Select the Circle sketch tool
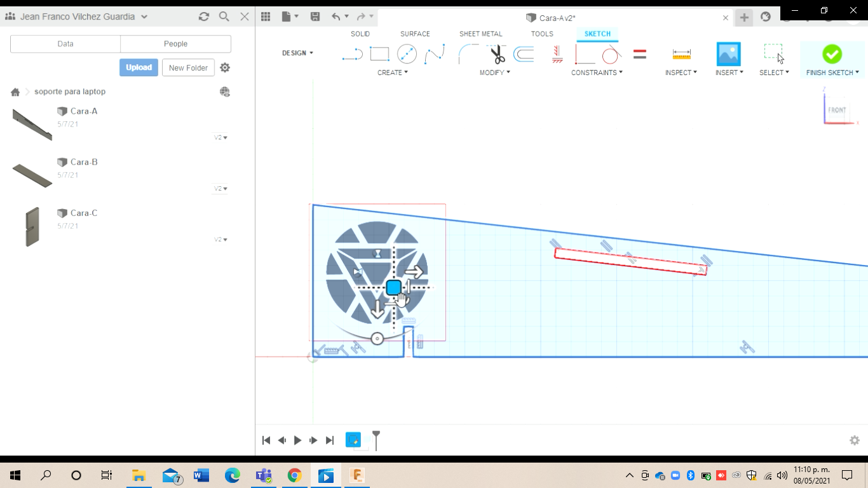868x488 pixels. pyautogui.click(x=407, y=55)
